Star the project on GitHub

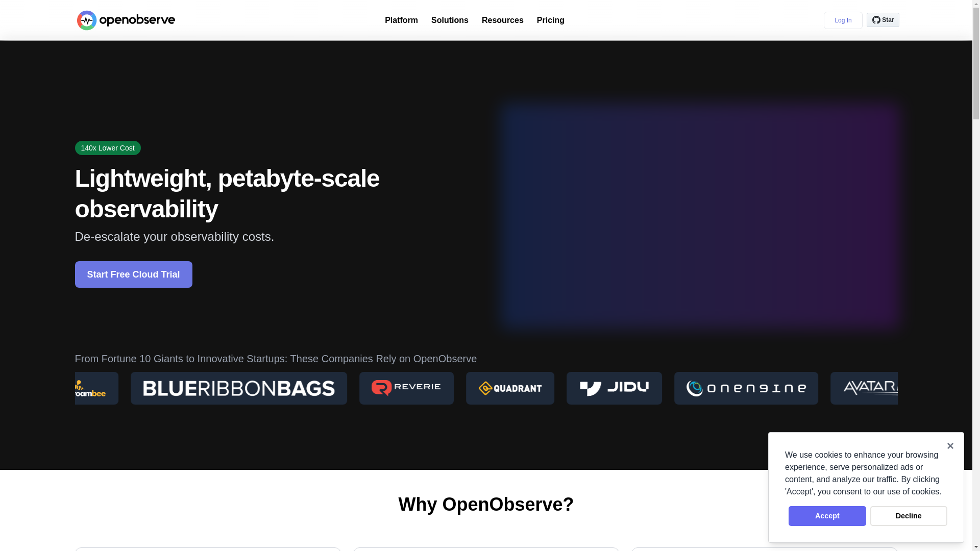(883, 20)
